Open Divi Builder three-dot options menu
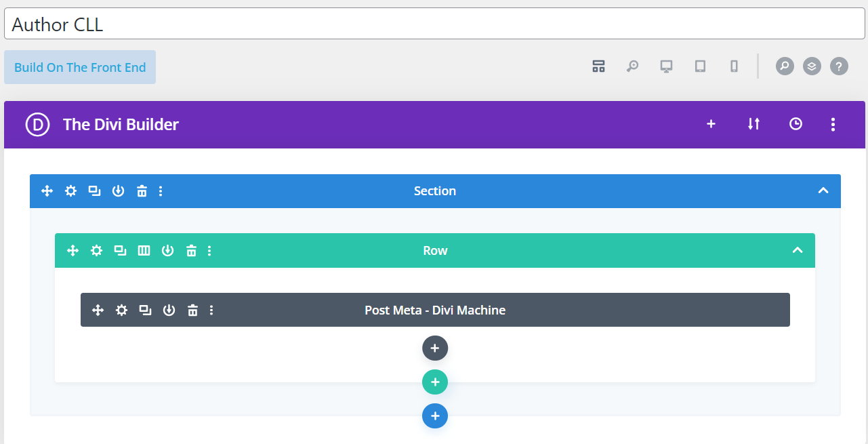The width and height of the screenshot is (868, 444). pos(833,124)
